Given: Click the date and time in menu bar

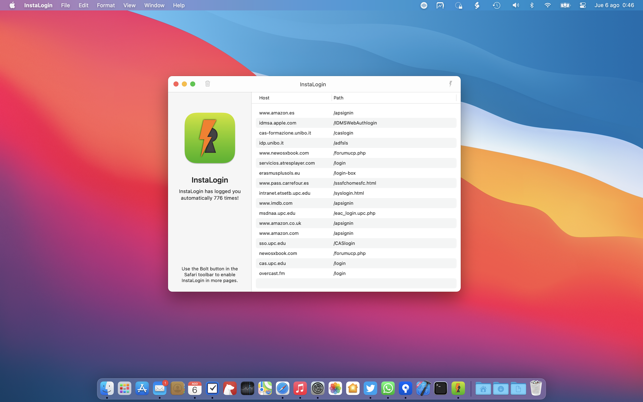Looking at the screenshot, I should (x=614, y=5).
